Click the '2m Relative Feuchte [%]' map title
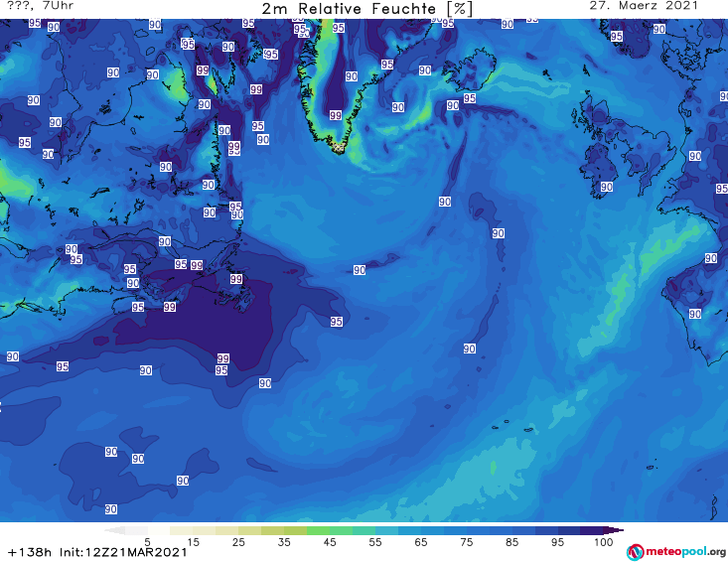Viewport: 728px width, 562px height. pos(367,9)
